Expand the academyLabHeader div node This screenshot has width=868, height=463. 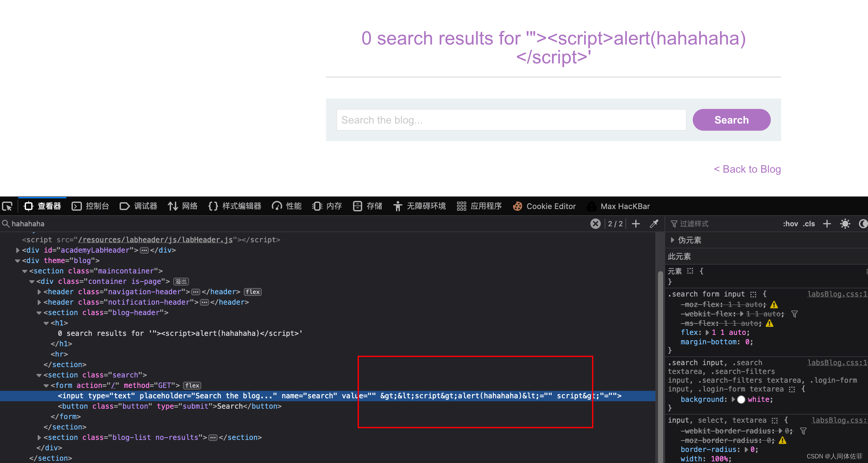pos(18,250)
